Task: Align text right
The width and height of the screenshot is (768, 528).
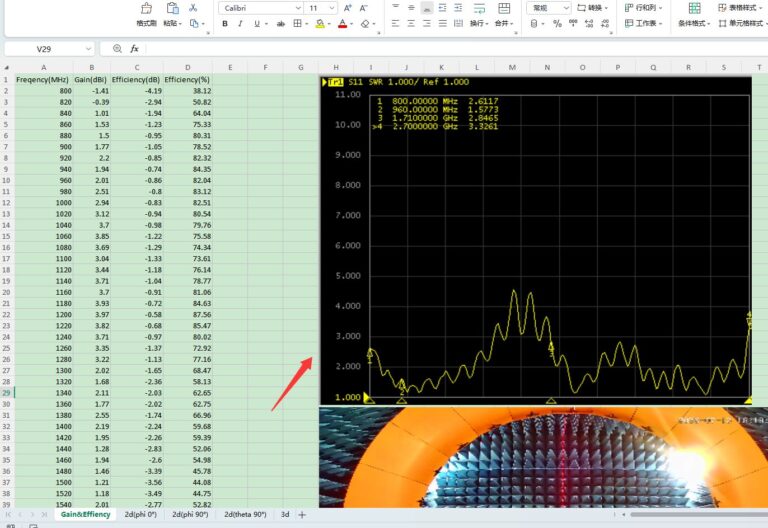Action: [x=427, y=23]
